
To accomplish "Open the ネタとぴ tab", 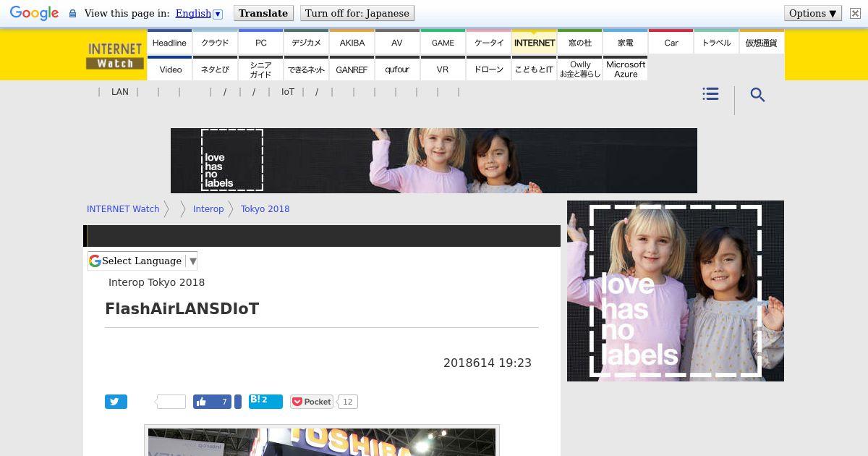I will pos(215,69).
